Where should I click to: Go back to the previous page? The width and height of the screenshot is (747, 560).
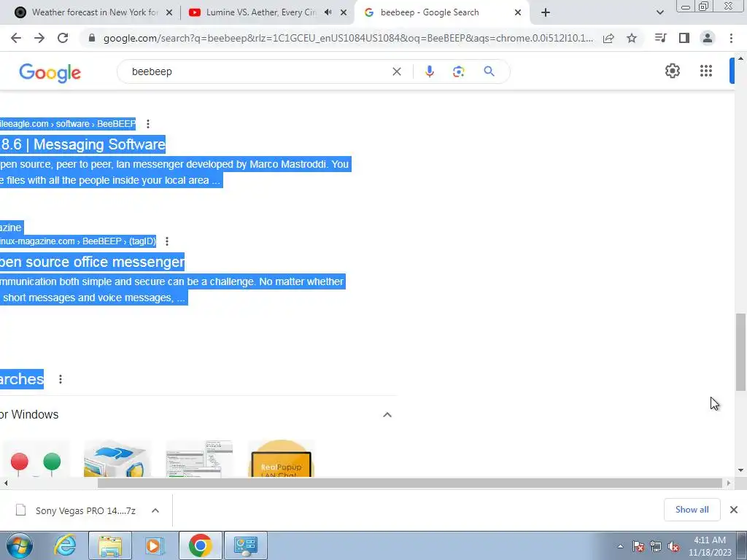coord(16,38)
